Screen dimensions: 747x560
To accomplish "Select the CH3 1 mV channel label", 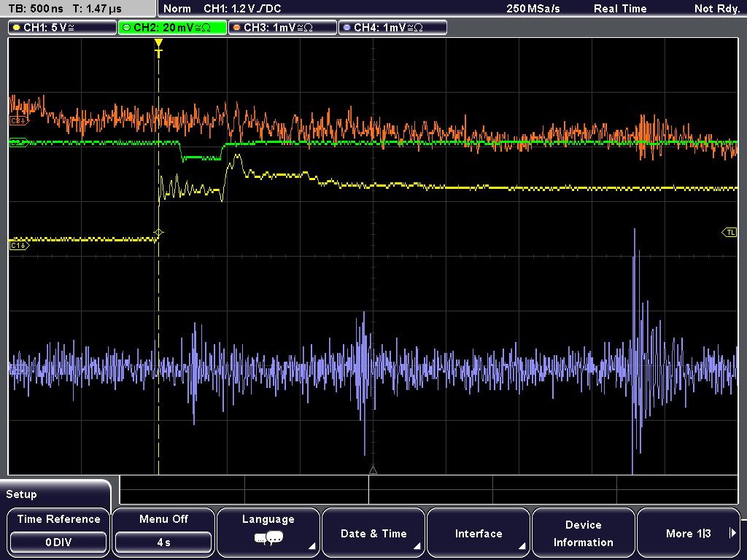I will (x=282, y=28).
